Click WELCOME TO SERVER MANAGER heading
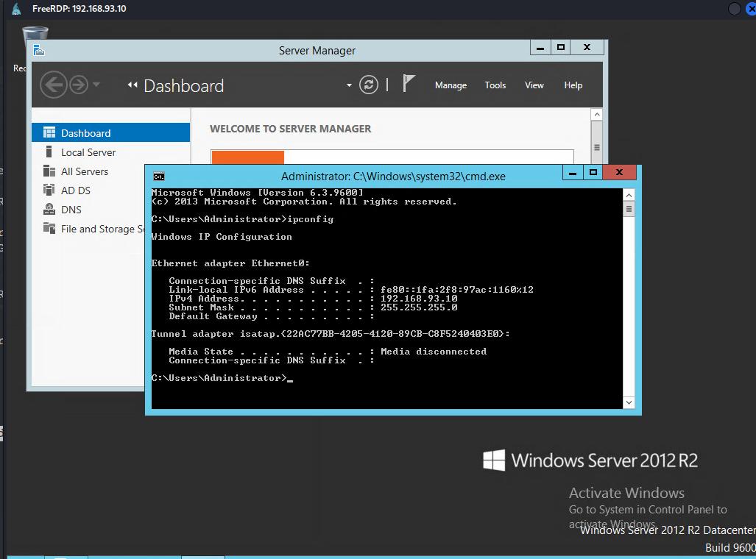Viewport: 756px width, 559px height. (x=290, y=129)
